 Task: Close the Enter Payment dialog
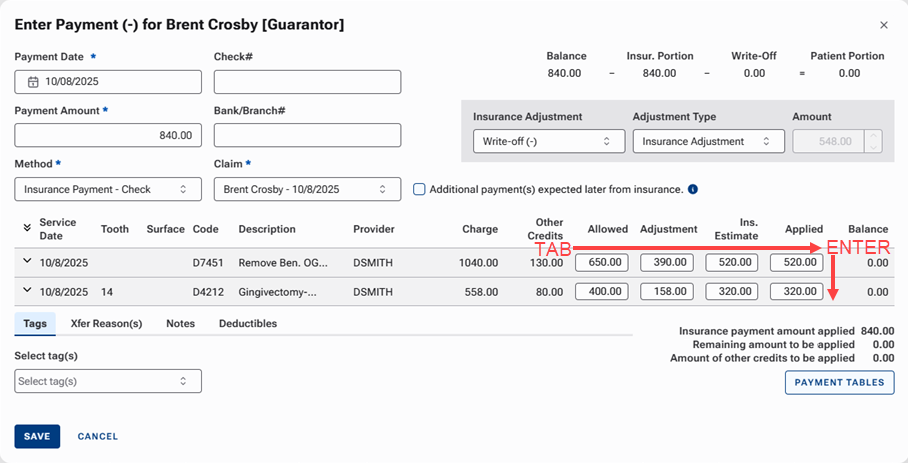[883, 24]
